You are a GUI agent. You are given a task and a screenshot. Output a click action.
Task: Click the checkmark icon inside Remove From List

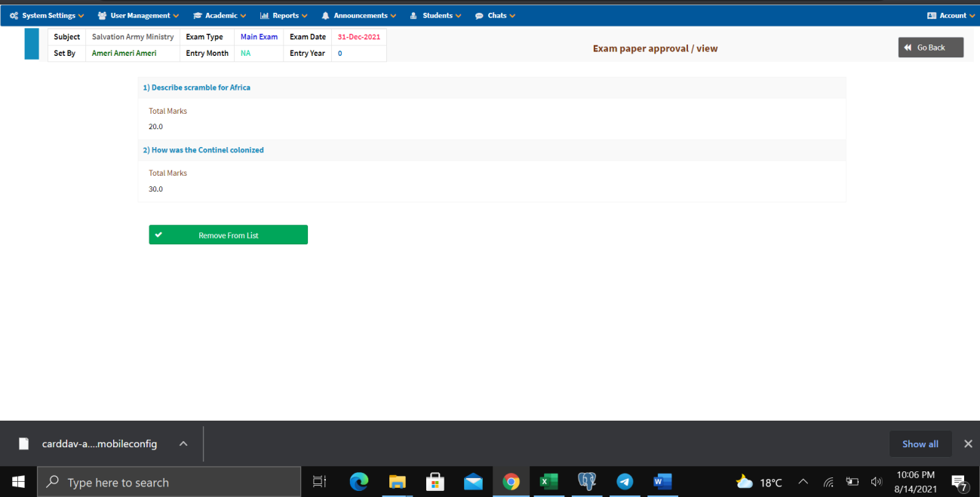pyautogui.click(x=158, y=235)
